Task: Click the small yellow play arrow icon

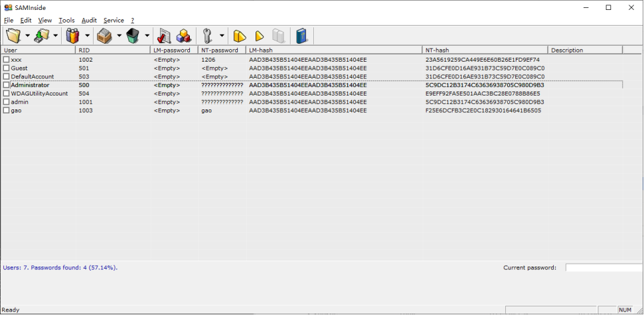Action: (x=260, y=36)
